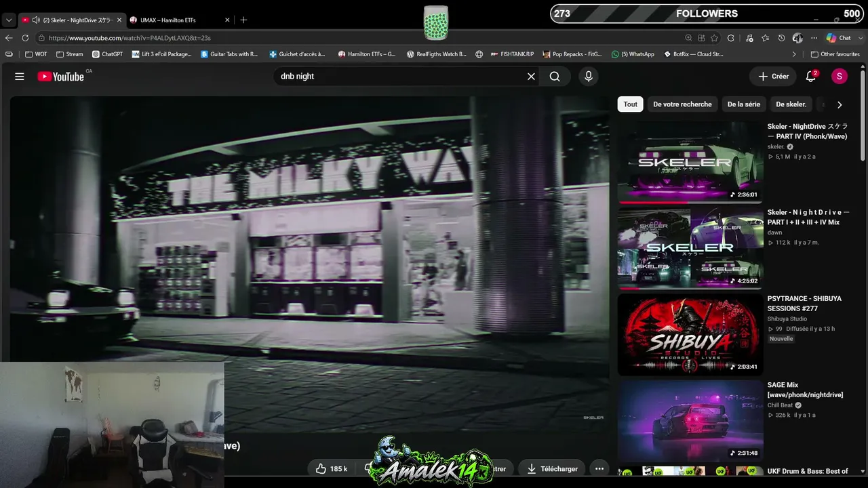Screen dimensions: 868x488
Task: Open browser settings and more menu
Action: point(813,38)
